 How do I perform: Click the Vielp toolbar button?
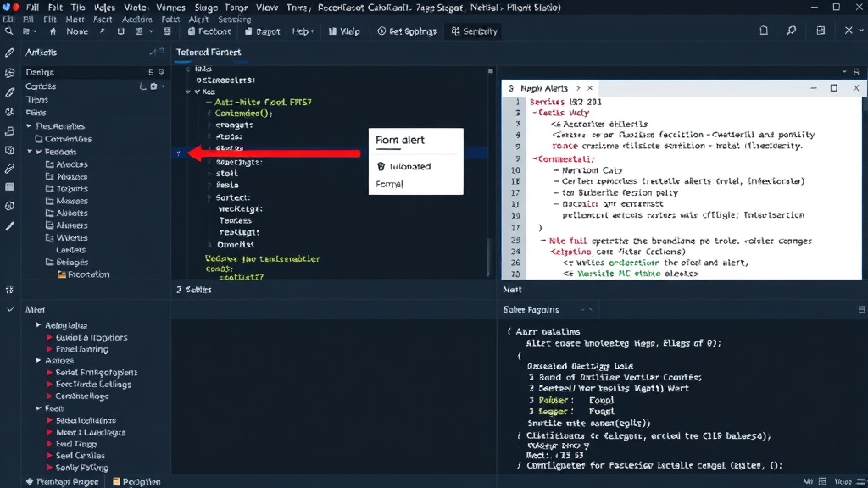click(x=344, y=31)
